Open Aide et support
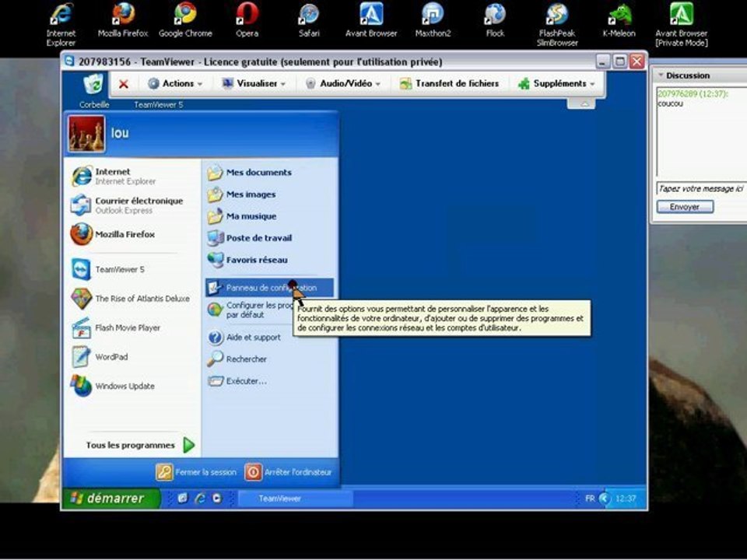 pos(244,337)
